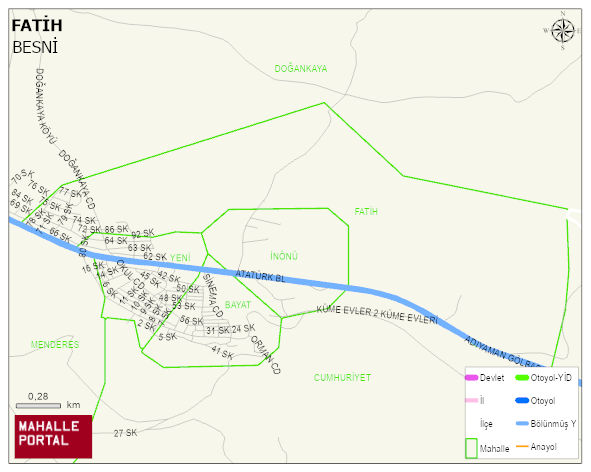
Task: Click the 24 SK street label
Action: (243, 328)
